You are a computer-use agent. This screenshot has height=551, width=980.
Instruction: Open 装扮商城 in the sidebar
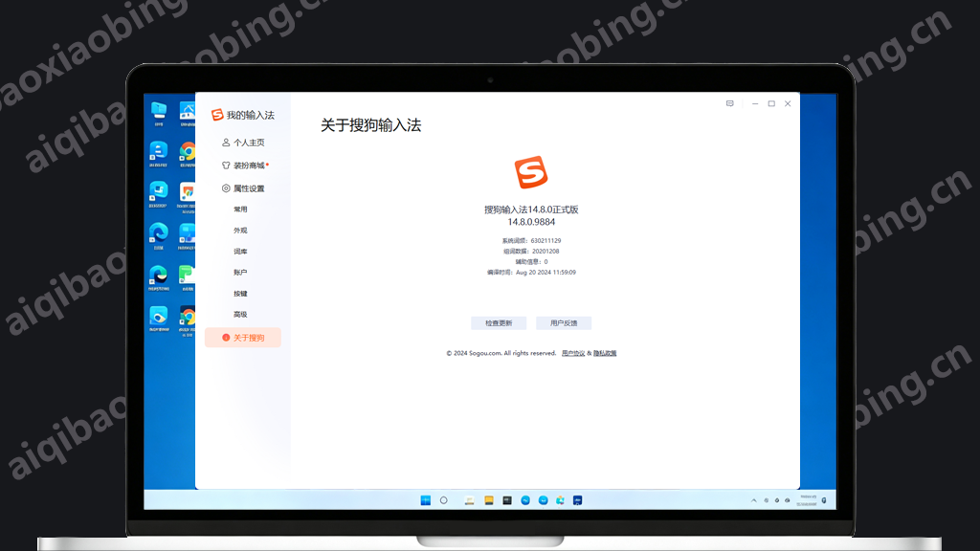[x=243, y=165]
